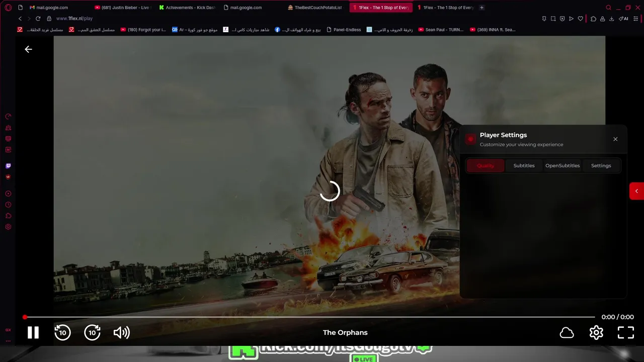The width and height of the screenshot is (644, 362).
Task: Skip forward 10 seconds
Action: pos(92,332)
